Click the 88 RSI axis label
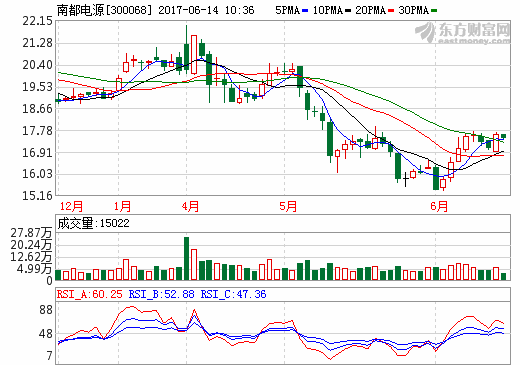 tap(46, 310)
